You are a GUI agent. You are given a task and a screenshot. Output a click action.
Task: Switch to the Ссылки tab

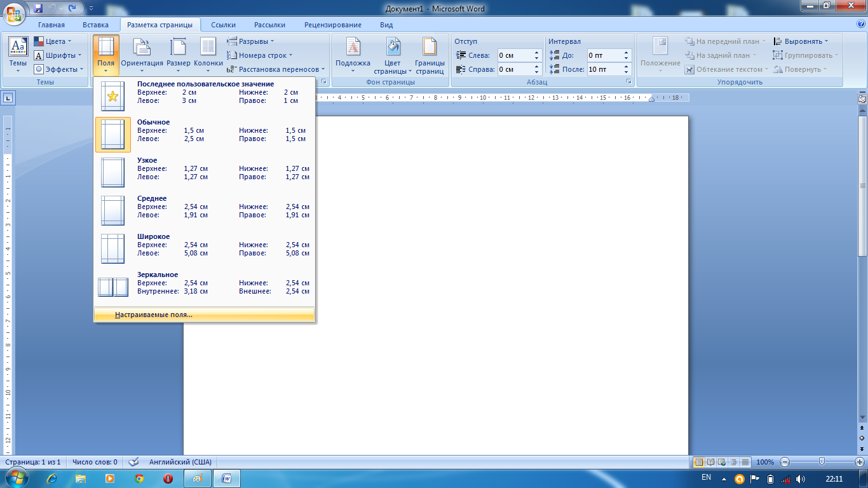[223, 25]
